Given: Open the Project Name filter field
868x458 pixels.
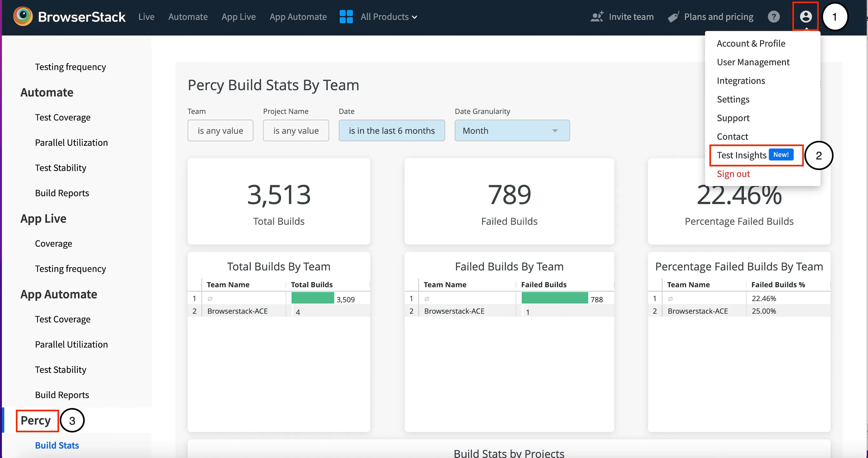Looking at the screenshot, I should tap(295, 131).
